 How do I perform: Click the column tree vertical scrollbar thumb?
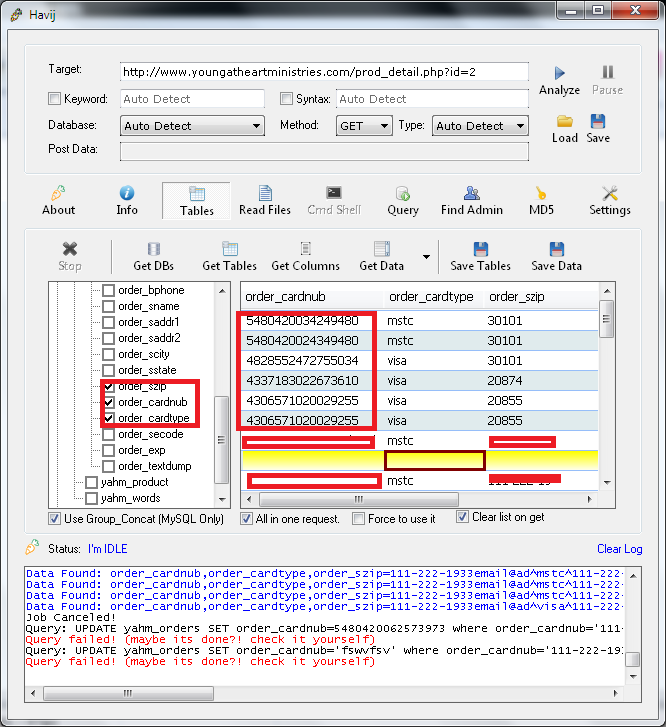[222, 440]
